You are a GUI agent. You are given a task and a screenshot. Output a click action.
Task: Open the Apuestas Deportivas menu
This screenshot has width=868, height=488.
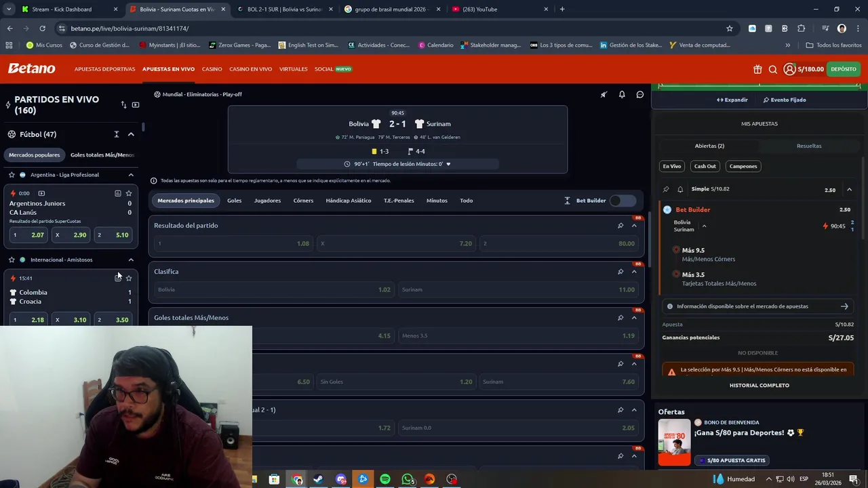105,69
